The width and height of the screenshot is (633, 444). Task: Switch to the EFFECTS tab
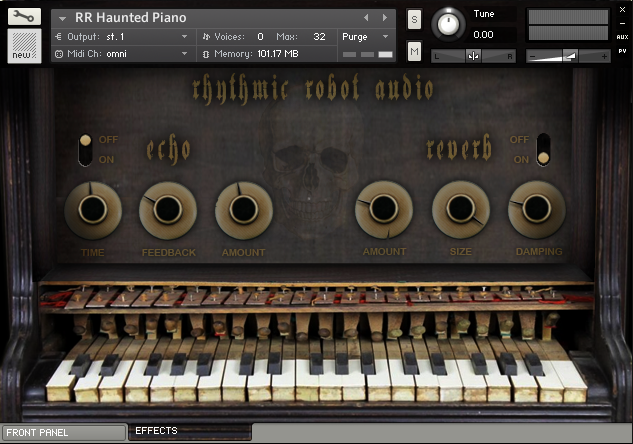[190, 431]
